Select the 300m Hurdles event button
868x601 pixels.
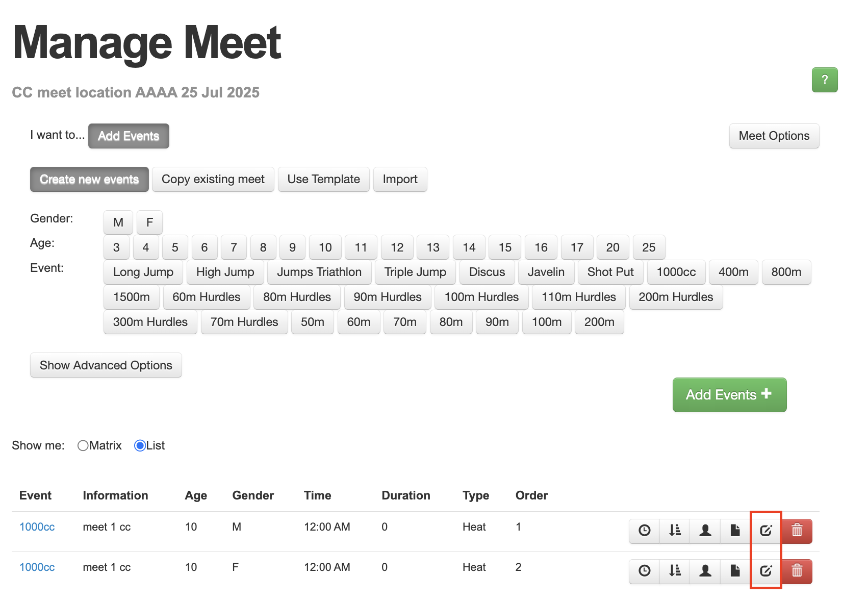click(150, 322)
